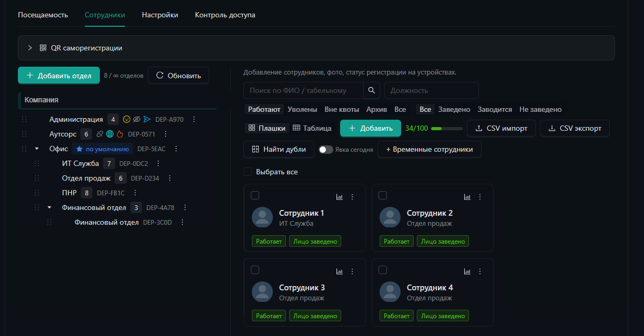Click unlink chain icon on Аутсорс row

pos(100,134)
